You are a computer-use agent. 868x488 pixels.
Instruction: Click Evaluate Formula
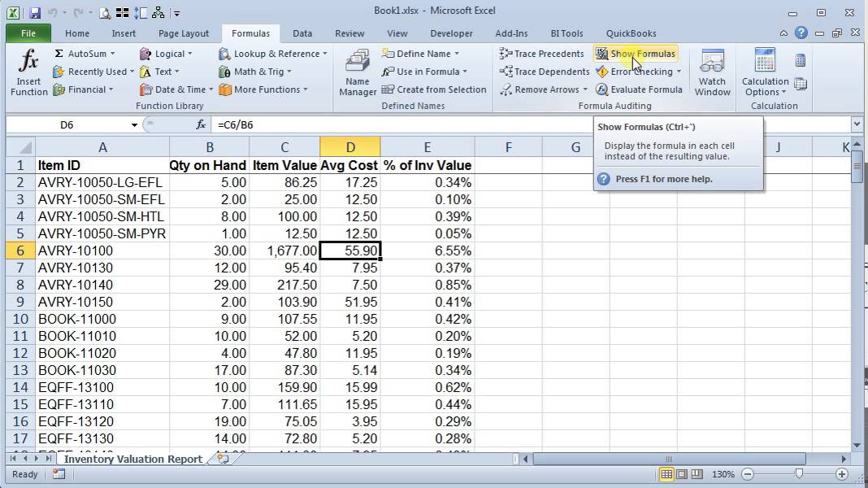(639, 89)
